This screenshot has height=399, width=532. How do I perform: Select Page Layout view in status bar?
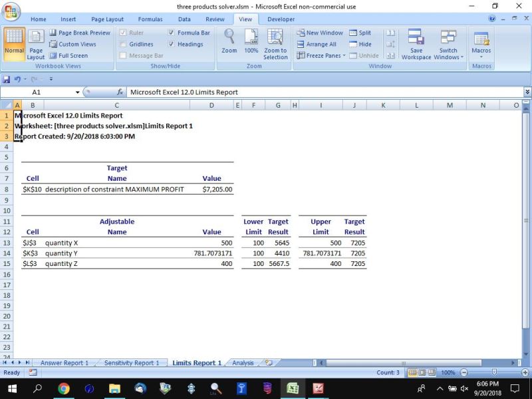click(422, 372)
